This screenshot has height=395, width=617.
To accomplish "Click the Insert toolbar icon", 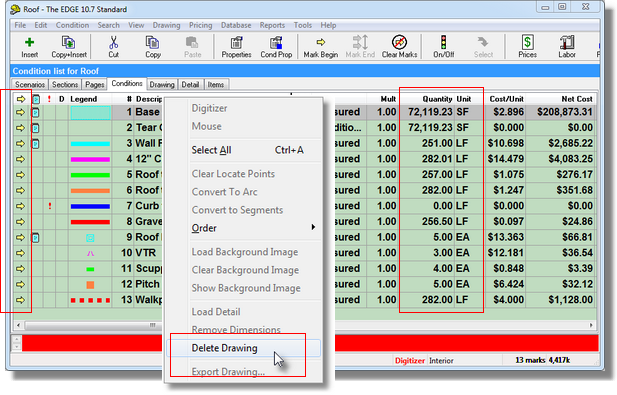I will tap(30, 47).
